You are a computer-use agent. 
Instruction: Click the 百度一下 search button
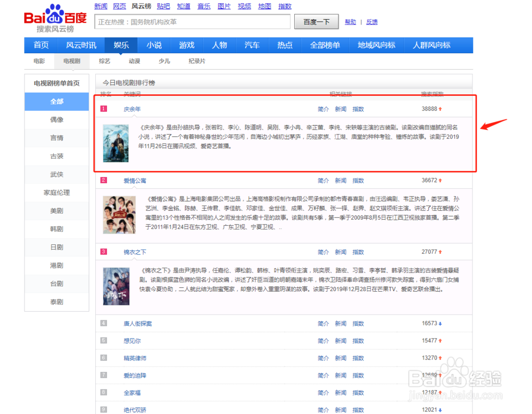316,22
